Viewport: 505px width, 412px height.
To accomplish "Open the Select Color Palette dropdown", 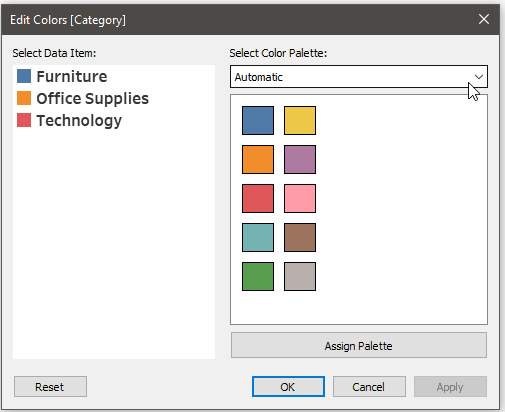I will pos(359,77).
